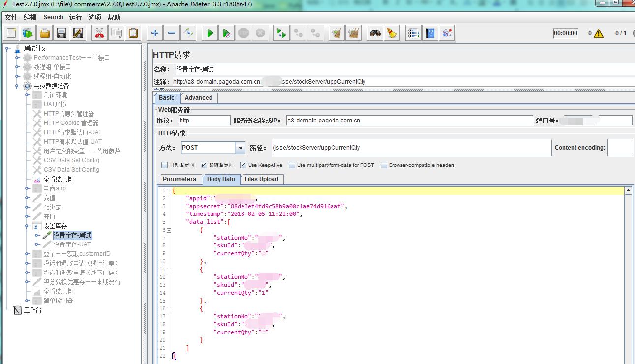The width and height of the screenshot is (635, 364).
Task: Cut with the scissors icon
Action: [x=99, y=33]
